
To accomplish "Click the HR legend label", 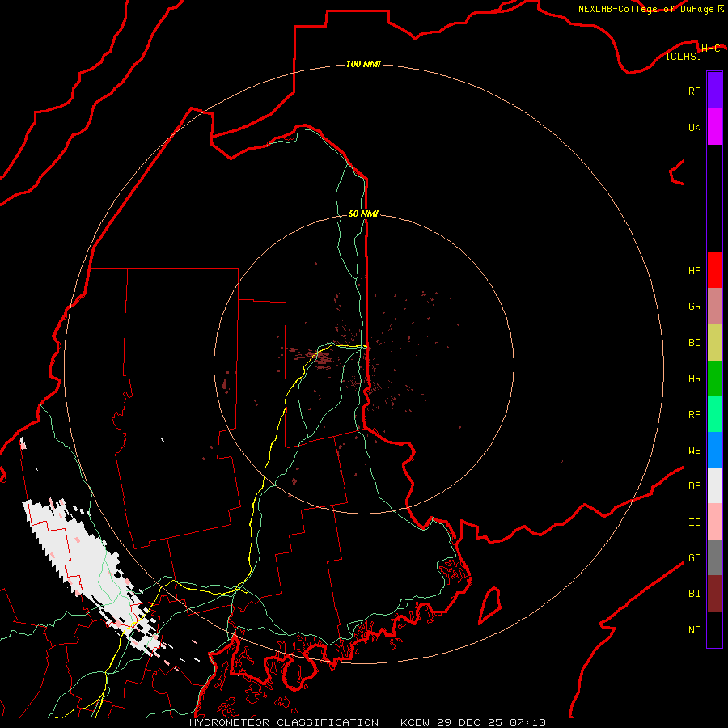I will pos(694,379).
